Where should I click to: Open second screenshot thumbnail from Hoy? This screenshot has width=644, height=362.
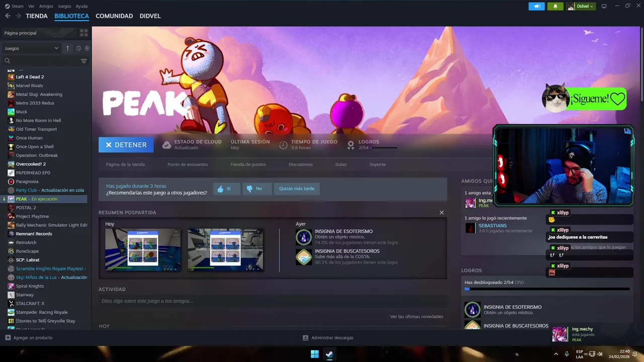click(x=225, y=250)
